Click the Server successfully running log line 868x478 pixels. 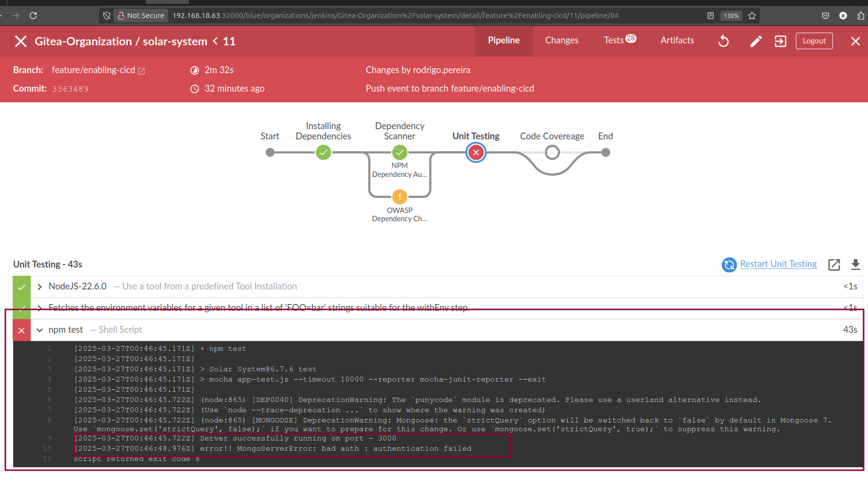click(x=235, y=439)
